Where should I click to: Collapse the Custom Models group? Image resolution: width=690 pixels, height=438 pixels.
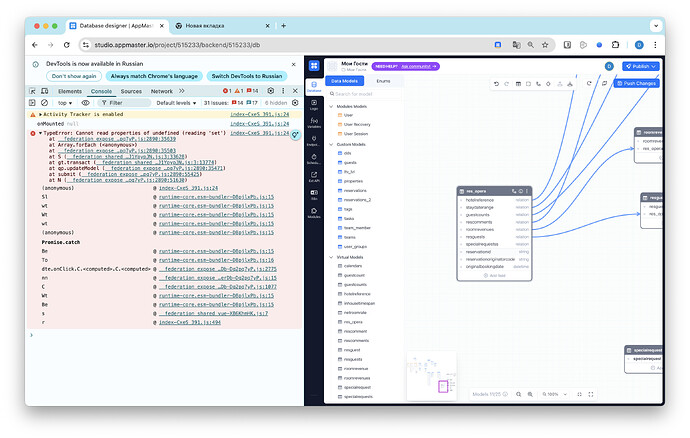pyautogui.click(x=331, y=144)
